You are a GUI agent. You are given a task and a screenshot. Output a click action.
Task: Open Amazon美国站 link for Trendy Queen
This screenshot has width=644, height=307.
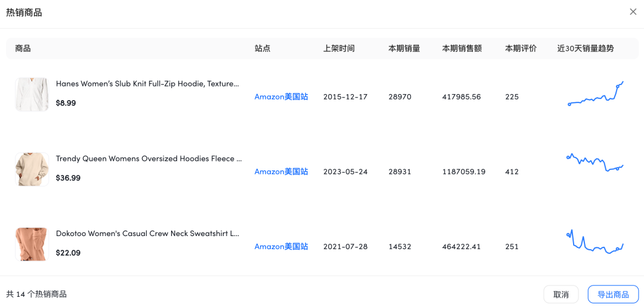point(281,172)
